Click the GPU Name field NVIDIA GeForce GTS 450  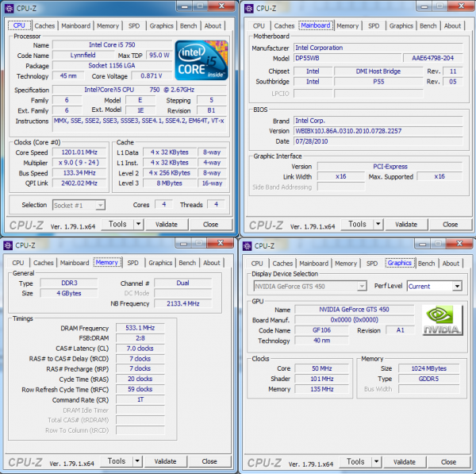pos(354,310)
